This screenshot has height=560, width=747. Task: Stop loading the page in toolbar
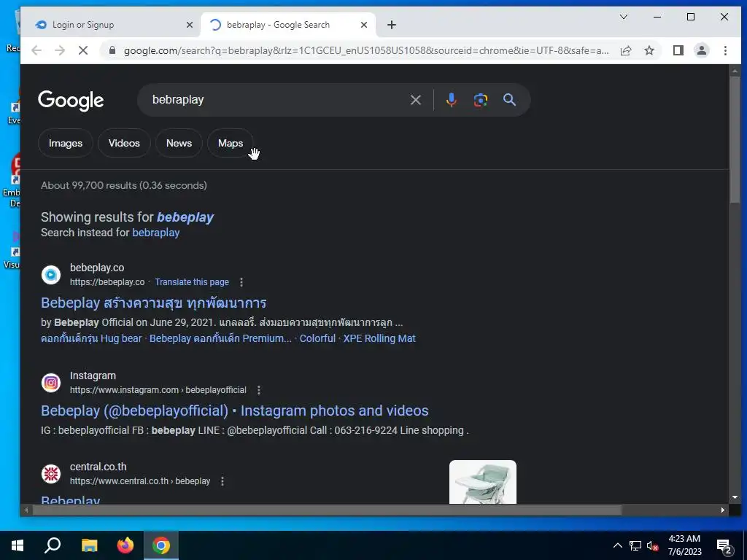pyautogui.click(x=83, y=50)
